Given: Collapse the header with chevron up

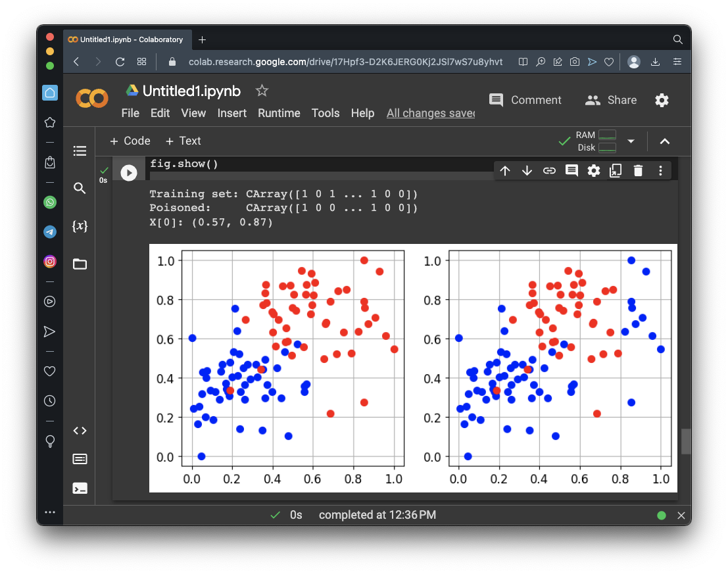Looking at the screenshot, I should 665,141.
